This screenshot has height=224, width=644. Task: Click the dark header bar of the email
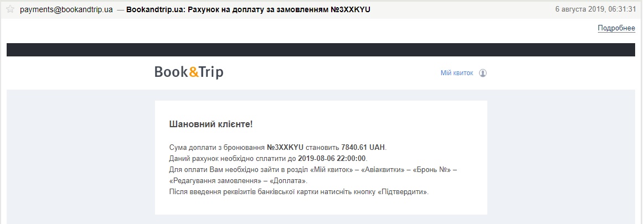(x=321, y=50)
